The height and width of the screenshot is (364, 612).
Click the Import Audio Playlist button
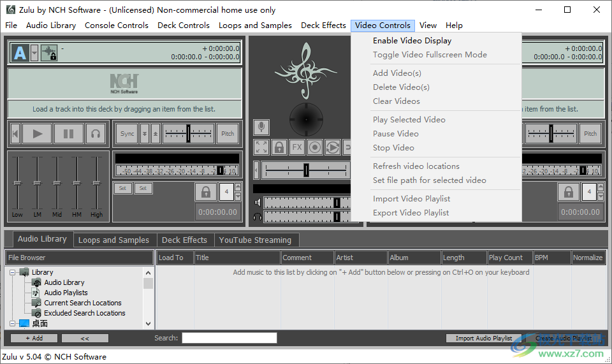484,339
